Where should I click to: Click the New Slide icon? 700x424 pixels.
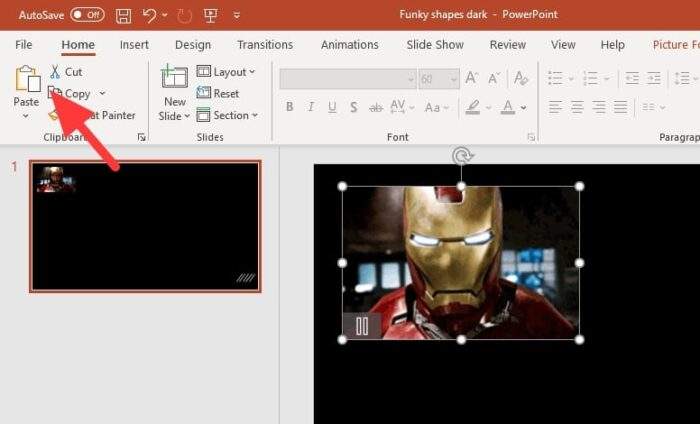point(175,78)
